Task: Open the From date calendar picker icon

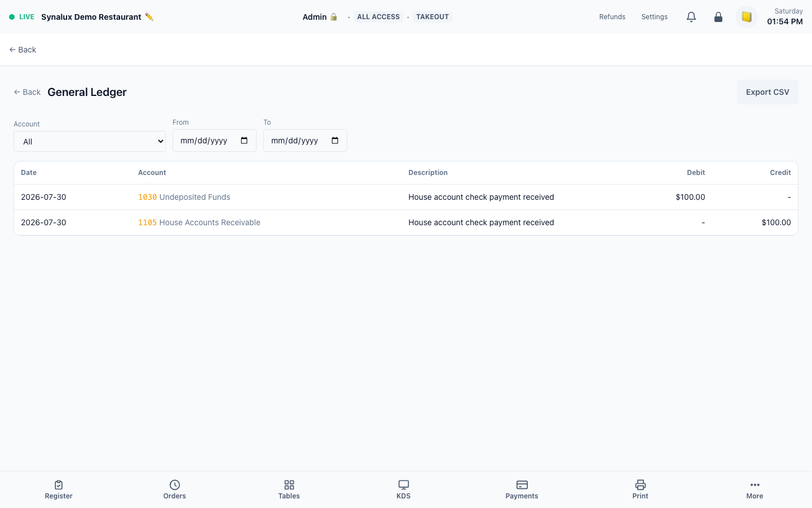Action: pyautogui.click(x=244, y=141)
